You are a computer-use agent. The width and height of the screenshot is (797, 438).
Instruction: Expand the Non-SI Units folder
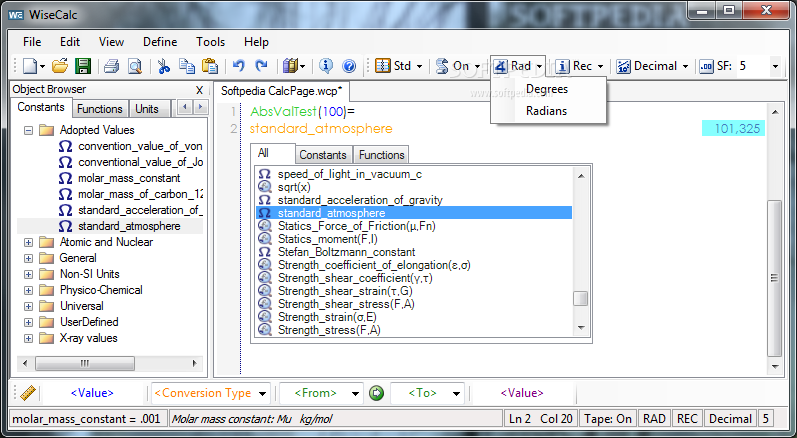(x=28, y=274)
